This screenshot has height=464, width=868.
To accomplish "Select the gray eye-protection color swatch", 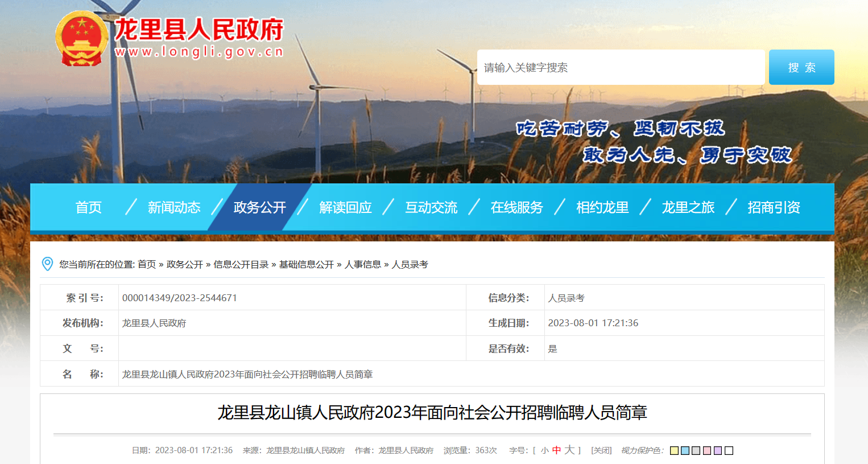I will coord(696,450).
